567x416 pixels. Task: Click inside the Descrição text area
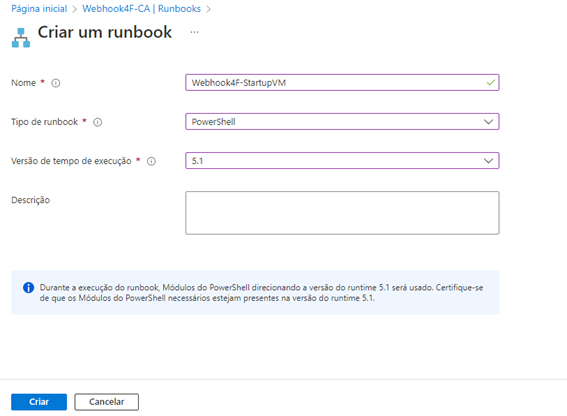point(342,213)
